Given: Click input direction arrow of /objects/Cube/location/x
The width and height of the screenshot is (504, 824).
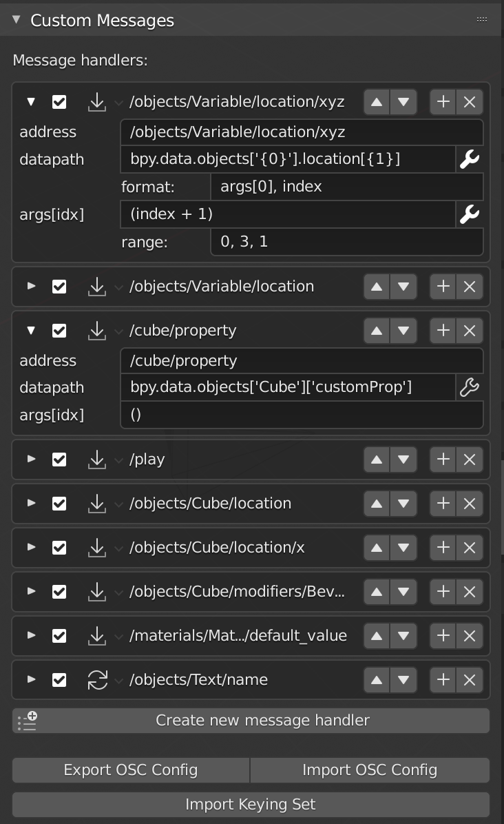Looking at the screenshot, I should click(x=97, y=548).
